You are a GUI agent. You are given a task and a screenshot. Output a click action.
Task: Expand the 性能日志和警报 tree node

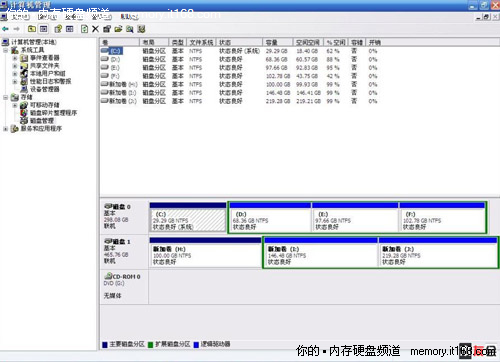tap(15, 81)
